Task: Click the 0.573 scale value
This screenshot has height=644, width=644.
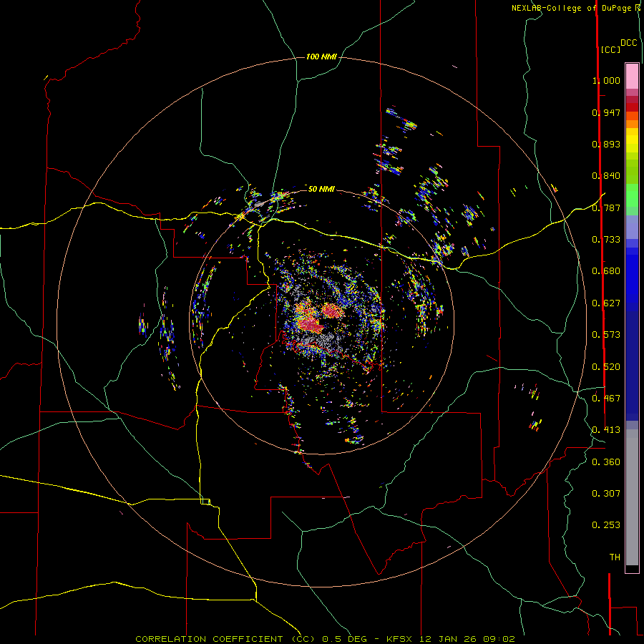Action: 606,335
